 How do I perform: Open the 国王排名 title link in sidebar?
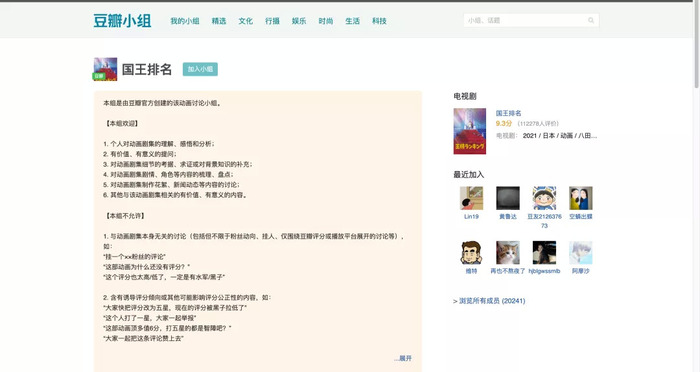508,113
